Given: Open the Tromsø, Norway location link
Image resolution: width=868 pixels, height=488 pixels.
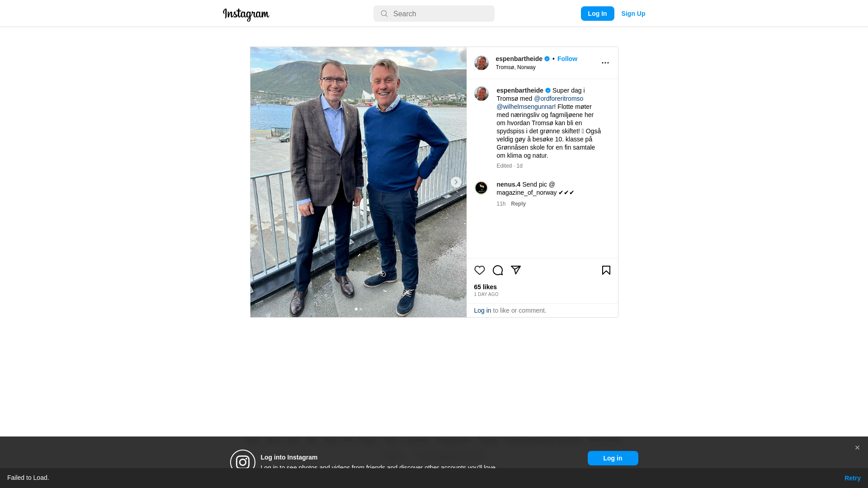Looking at the screenshot, I should [x=515, y=67].
